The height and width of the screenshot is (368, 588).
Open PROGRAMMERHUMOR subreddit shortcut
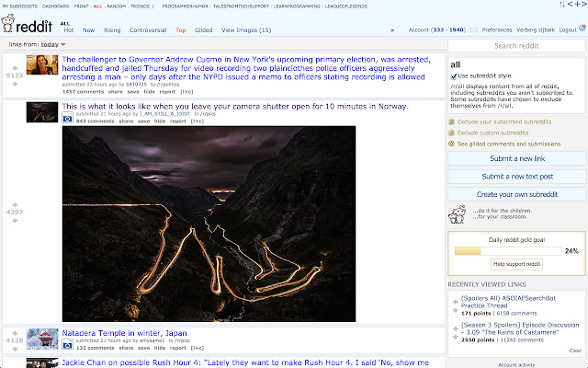(x=186, y=6)
